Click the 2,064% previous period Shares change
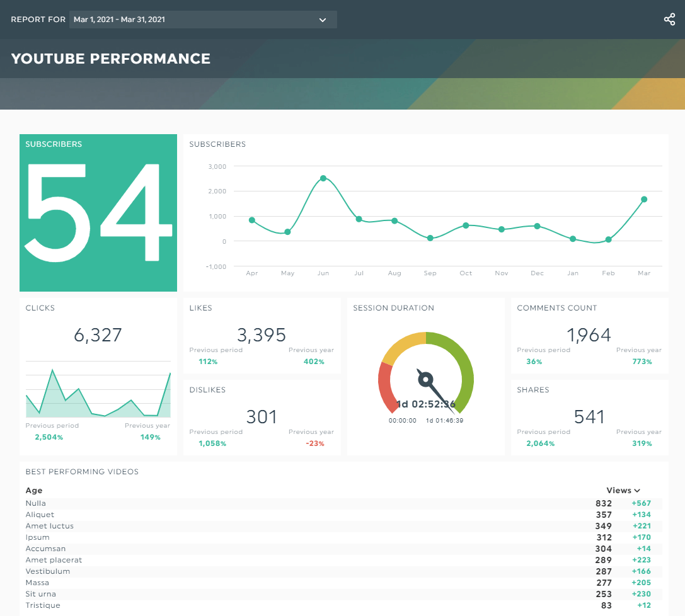This screenshot has width=685, height=616. click(x=541, y=443)
